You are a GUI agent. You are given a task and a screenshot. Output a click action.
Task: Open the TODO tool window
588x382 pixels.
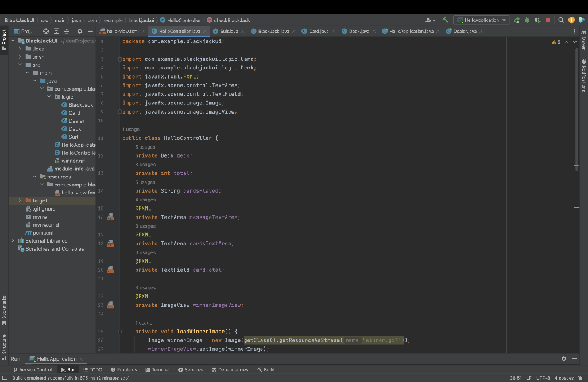92,369
